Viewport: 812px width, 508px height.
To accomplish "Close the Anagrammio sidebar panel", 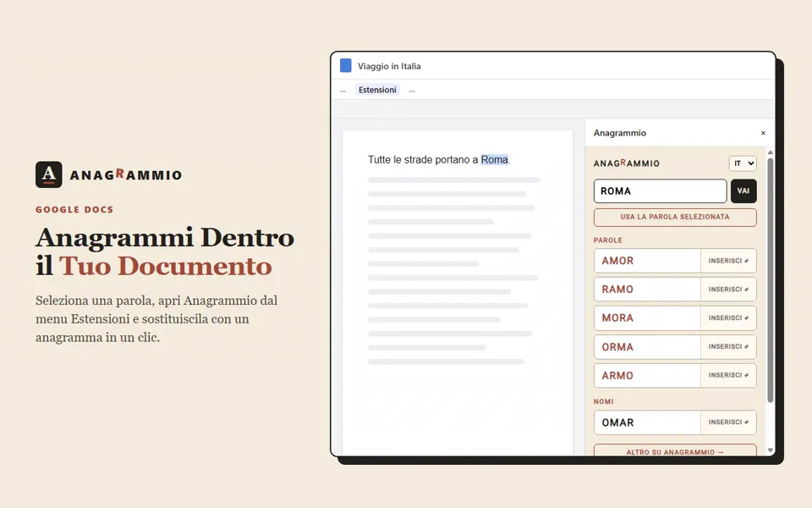I will [x=763, y=133].
